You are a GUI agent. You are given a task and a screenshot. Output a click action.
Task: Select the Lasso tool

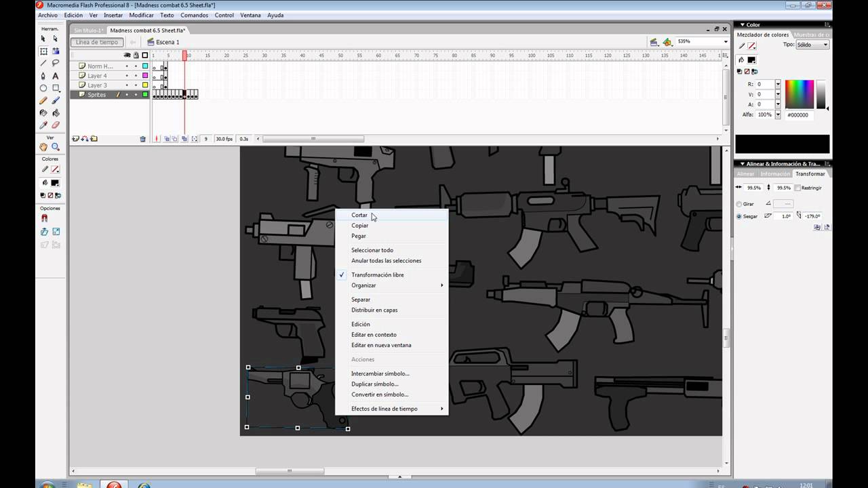click(56, 63)
